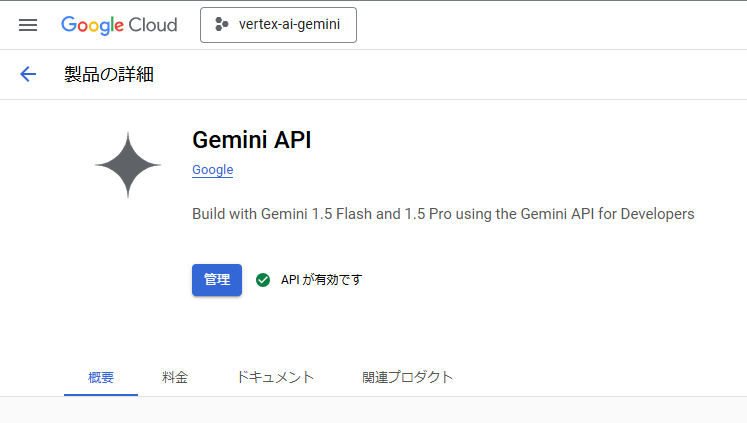Open the Google publisher link
Image resolution: width=747 pixels, height=423 pixels.
tap(212, 170)
